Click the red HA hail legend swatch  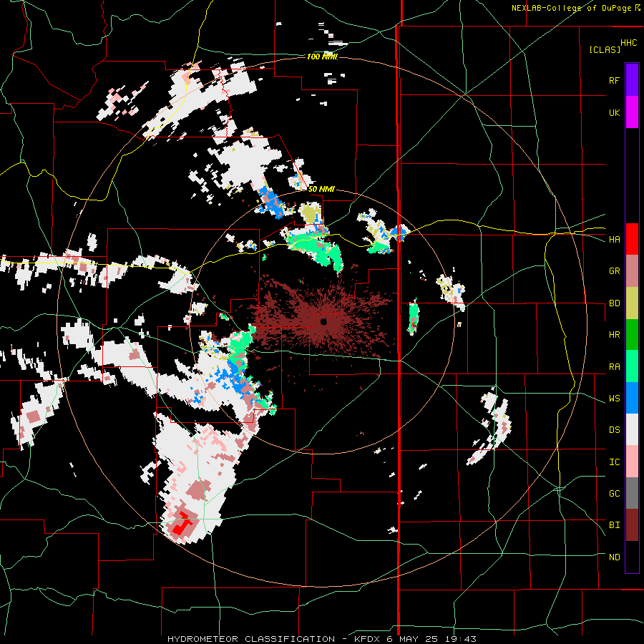[x=632, y=239]
